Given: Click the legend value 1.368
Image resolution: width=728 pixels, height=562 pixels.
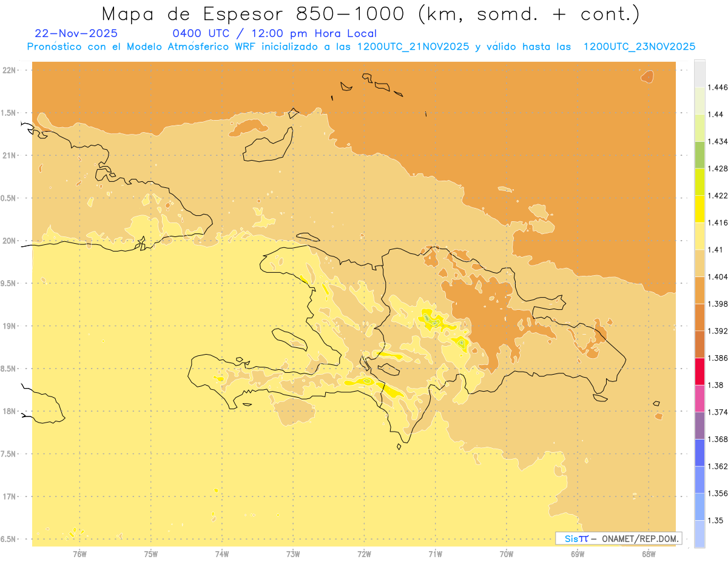Looking at the screenshot, I should tap(718, 439).
